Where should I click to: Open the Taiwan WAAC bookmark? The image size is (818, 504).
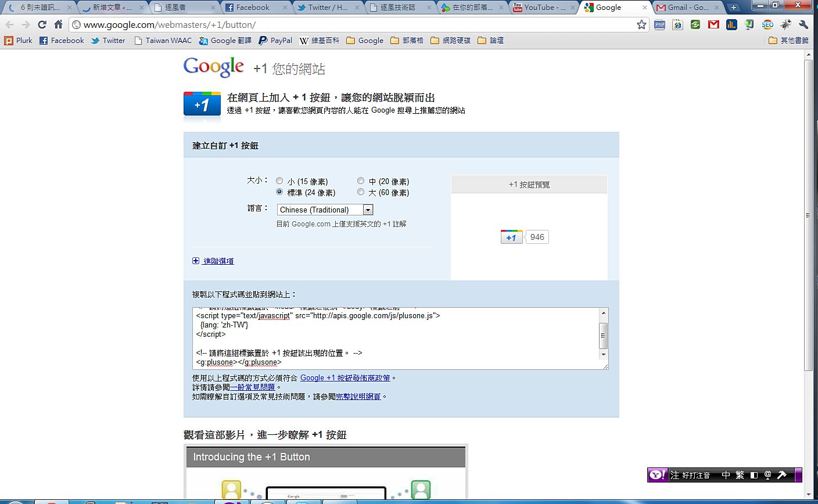pos(163,41)
